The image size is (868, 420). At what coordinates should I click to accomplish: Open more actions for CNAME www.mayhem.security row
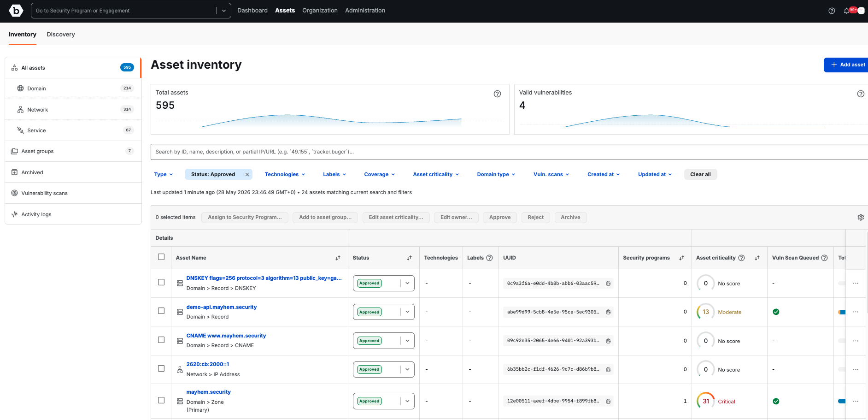click(856, 341)
